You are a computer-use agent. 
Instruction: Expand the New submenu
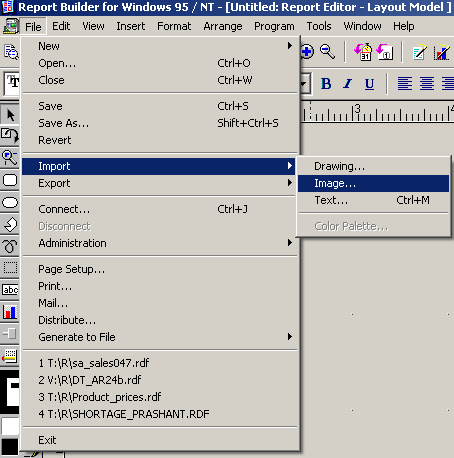(159, 46)
